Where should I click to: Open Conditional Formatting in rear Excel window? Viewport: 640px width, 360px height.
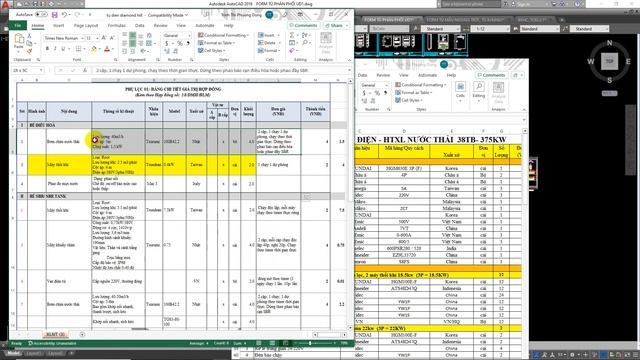coord(420,85)
